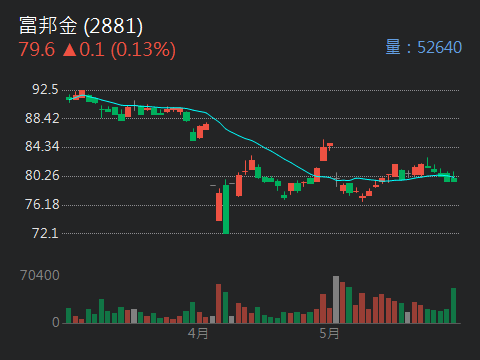Image resolution: width=480 pixels, height=360 pixels.
Task: Click the 5月 date axis label
Action: [329, 333]
